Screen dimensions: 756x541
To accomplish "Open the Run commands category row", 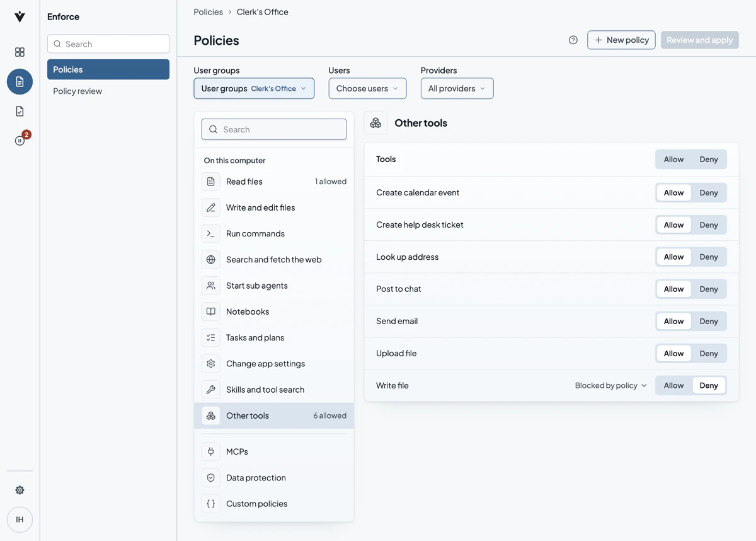I will coord(274,233).
